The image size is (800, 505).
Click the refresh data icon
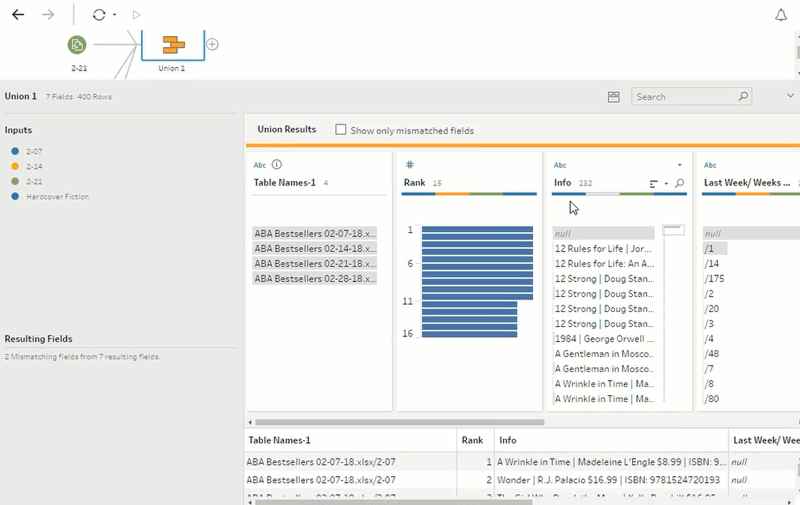[x=98, y=15]
